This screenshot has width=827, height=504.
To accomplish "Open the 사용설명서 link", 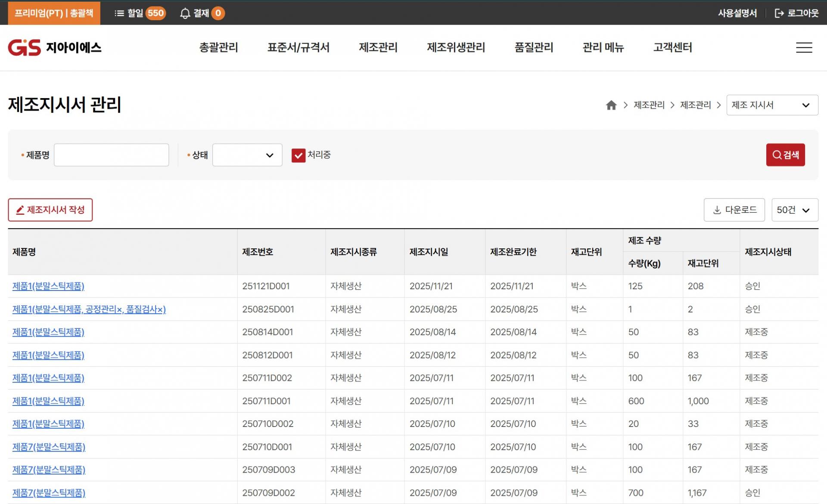I will [x=737, y=13].
